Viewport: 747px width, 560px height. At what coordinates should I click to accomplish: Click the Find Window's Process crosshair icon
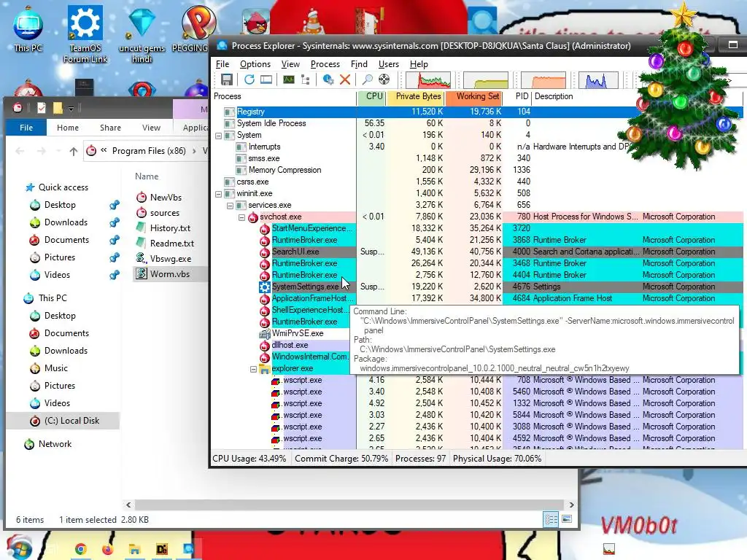pos(384,79)
